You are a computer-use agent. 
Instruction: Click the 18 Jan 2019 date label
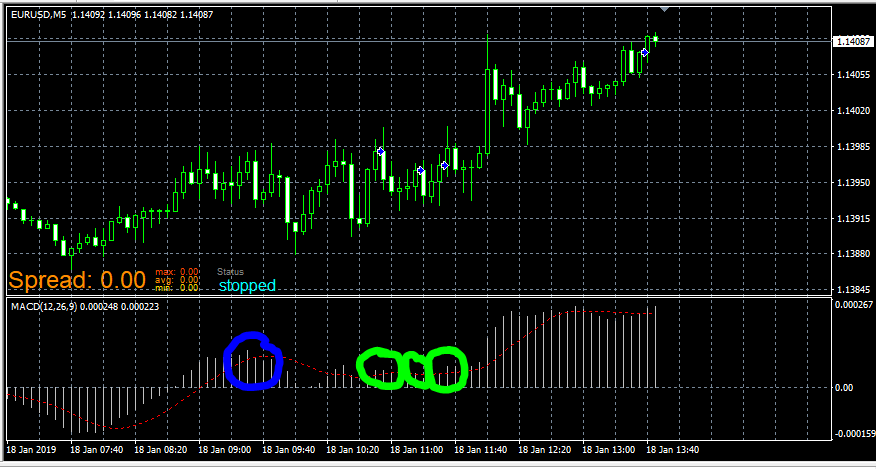(x=30, y=449)
